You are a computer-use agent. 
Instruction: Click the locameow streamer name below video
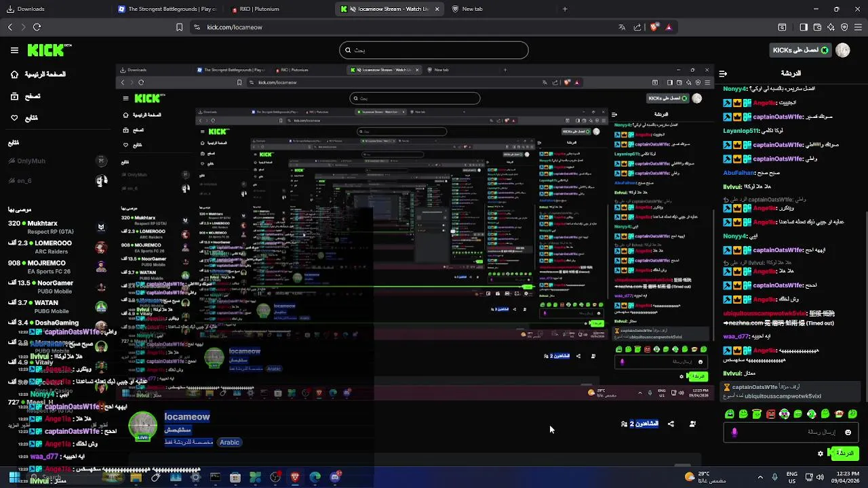click(187, 417)
